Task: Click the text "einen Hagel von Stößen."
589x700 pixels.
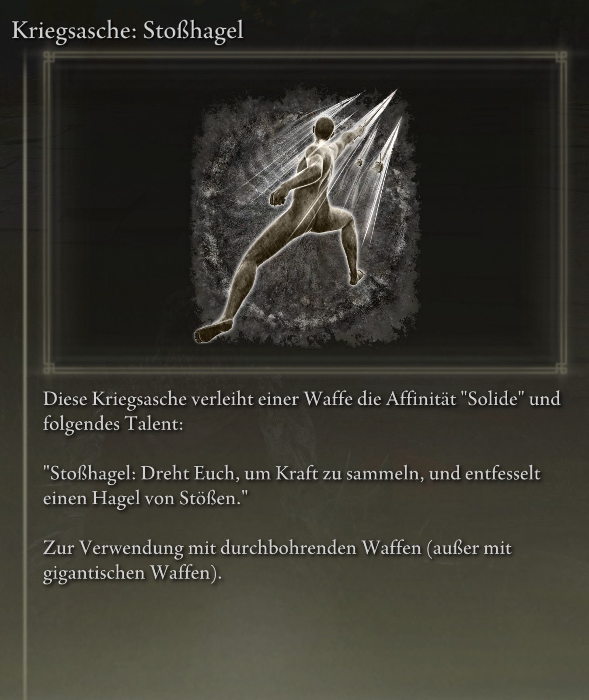Action: point(143,499)
